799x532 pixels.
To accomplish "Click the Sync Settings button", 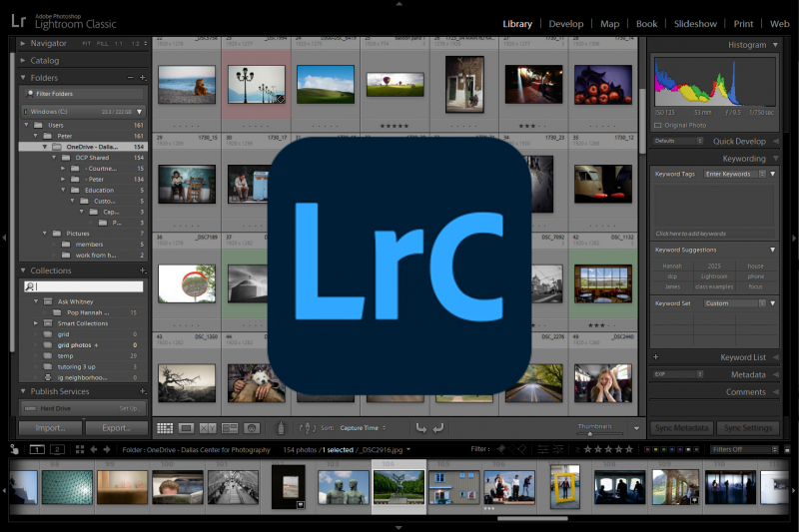I will tap(749, 428).
